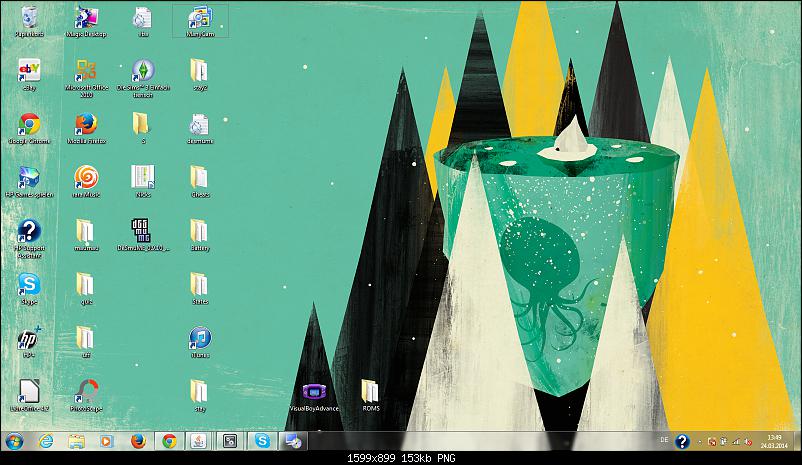
Task: Open LibreOffice 4.2 shortcut
Action: click(x=29, y=395)
